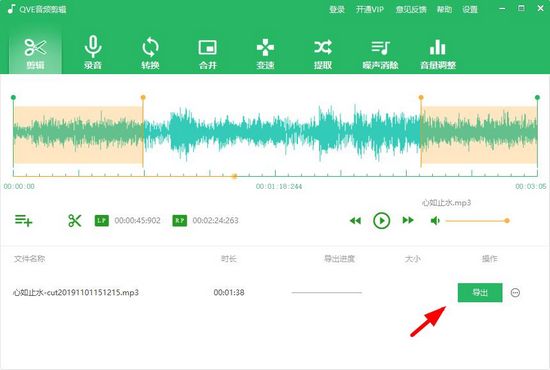The image size is (550, 370).
Task: Click 登录 login in title bar
Action: tap(337, 9)
